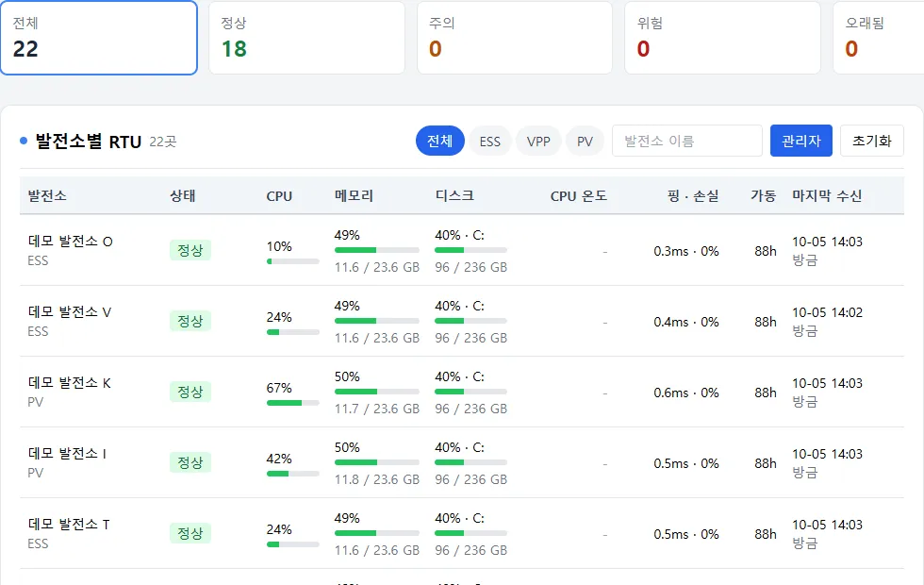Sort by the 상태 column header
Viewport: 924px width, 585px height.
click(183, 196)
